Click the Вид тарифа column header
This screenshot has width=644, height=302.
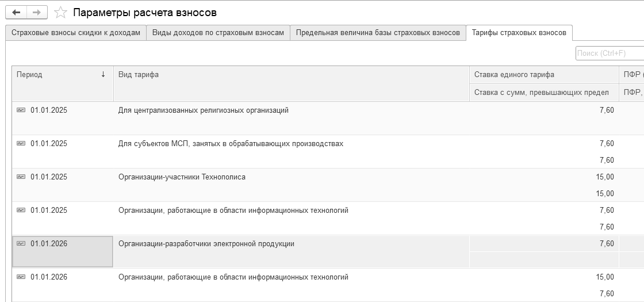tap(139, 74)
